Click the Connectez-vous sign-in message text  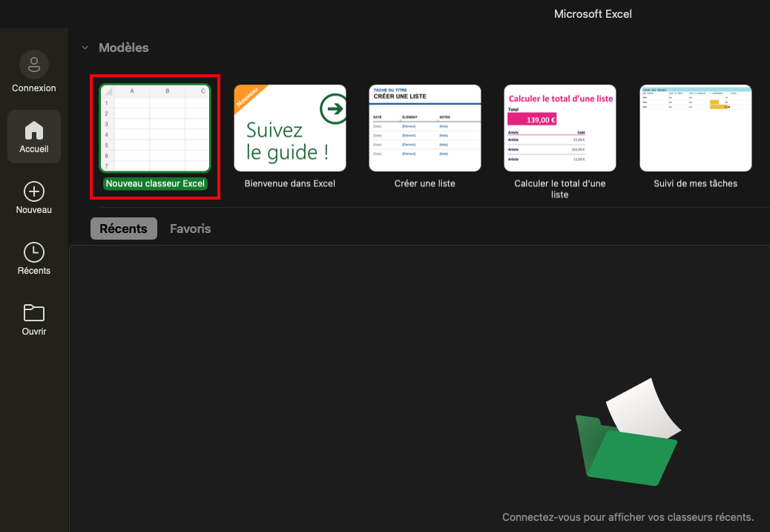pos(628,517)
